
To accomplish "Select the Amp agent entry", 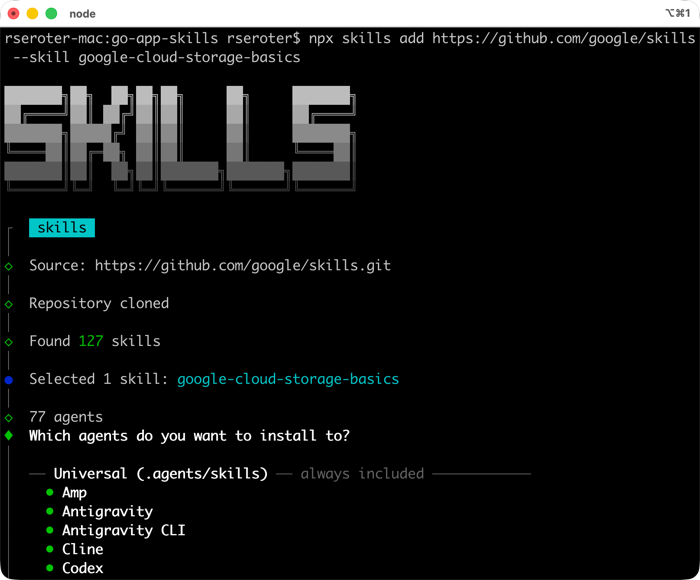I will pyautogui.click(x=74, y=492).
